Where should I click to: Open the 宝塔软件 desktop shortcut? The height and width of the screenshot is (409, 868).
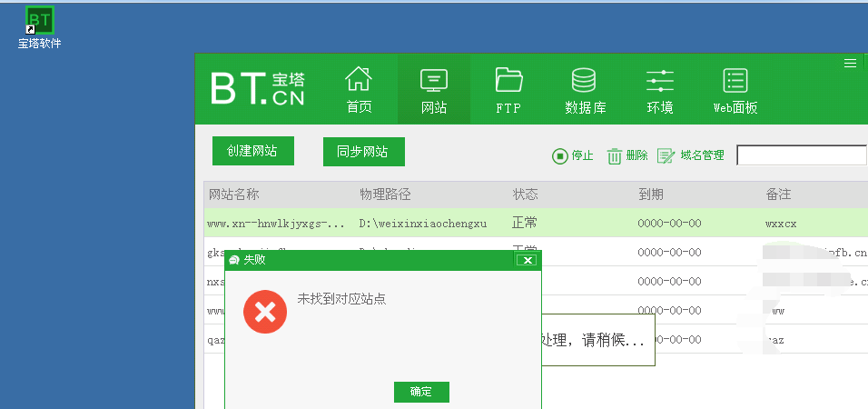point(39,27)
